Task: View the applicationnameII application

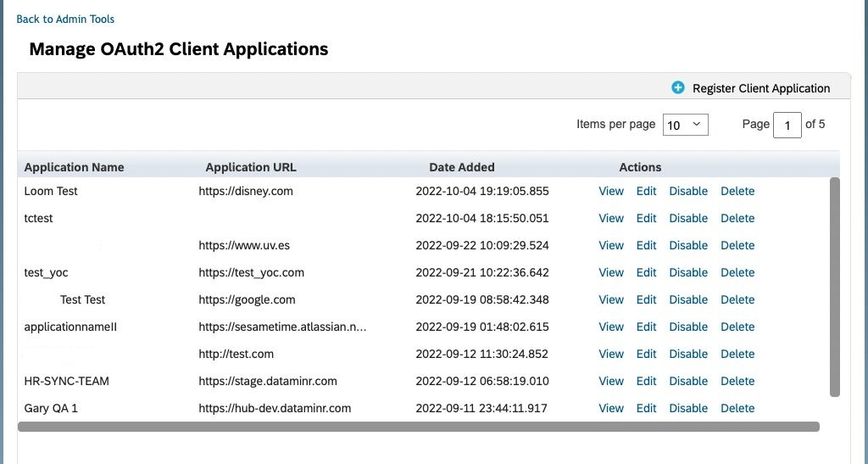Action: coord(611,327)
